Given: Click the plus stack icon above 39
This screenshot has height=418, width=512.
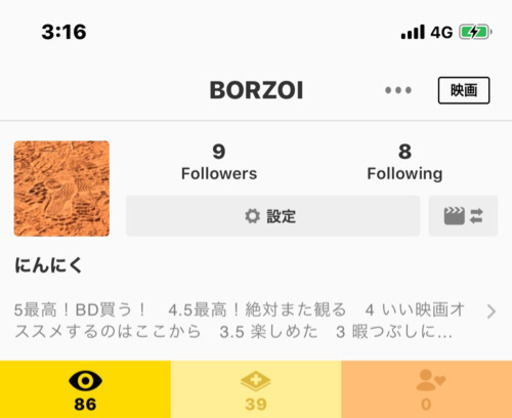Looking at the screenshot, I should pyautogui.click(x=256, y=381).
